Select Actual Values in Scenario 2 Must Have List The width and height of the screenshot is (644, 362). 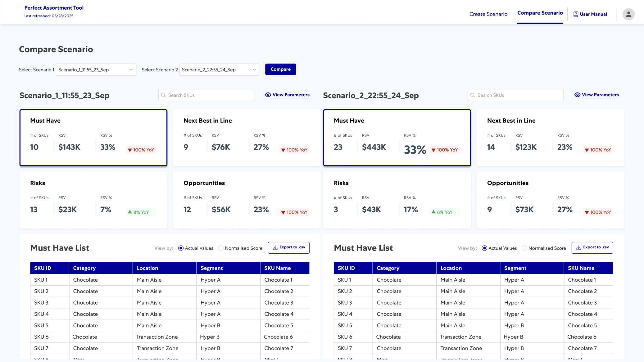tap(484, 248)
